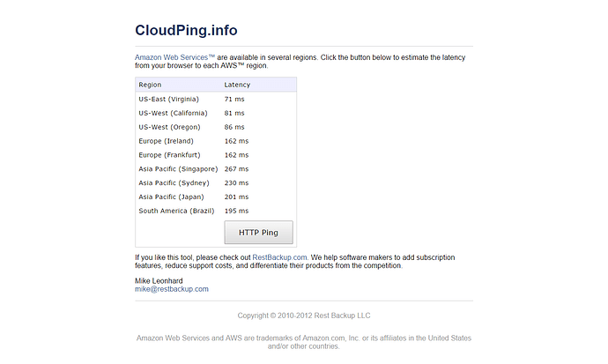Select the Asia Pacific (Japan) region name
The width and height of the screenshot is (608, 364).
[x=171, y=197]
